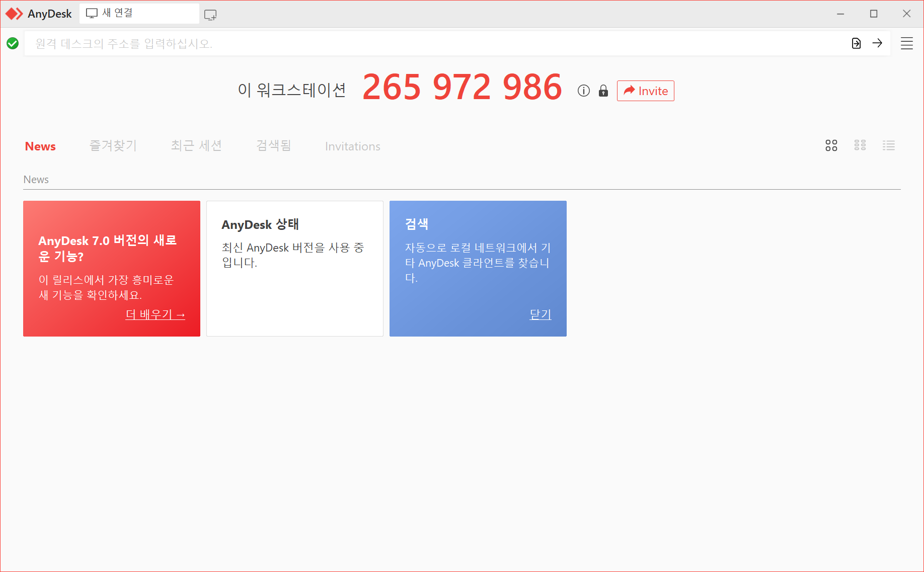924x572 pixels.
Task: Open the 검색됨 tab
Action: pyautogui.click(x=274, y=146)
